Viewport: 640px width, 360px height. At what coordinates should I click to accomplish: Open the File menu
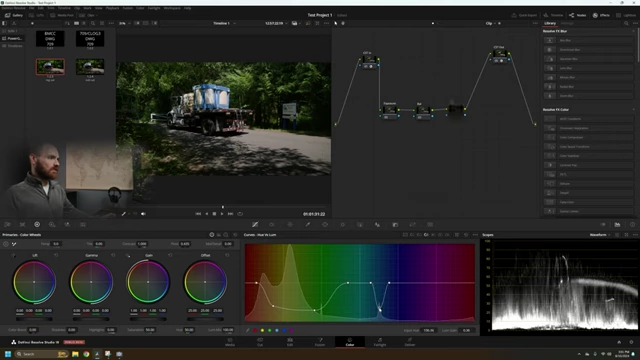click(31, 8)
